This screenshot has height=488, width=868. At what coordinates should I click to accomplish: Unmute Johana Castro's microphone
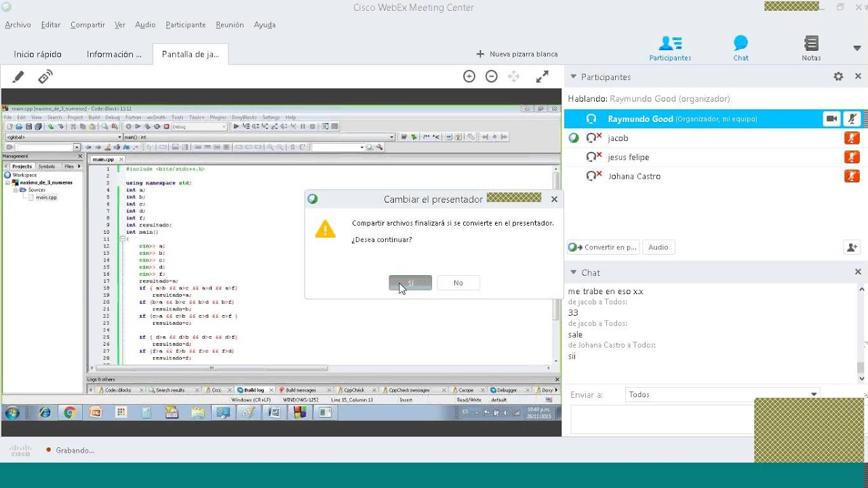pyautogui.click(x=852, y=176)
